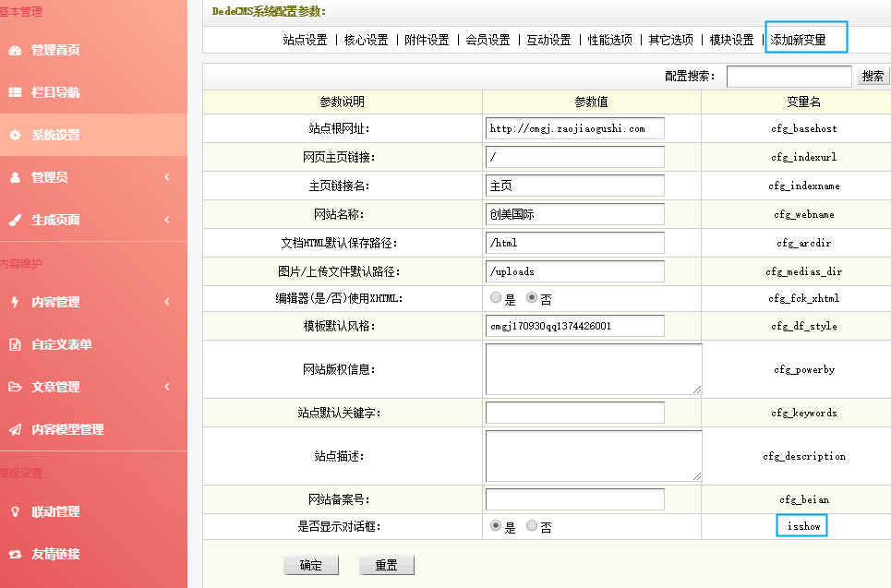Open the 添加新变量 tab
Image resolution: width=891 pixels, height=588 pixels.
[x=798, y=40]
